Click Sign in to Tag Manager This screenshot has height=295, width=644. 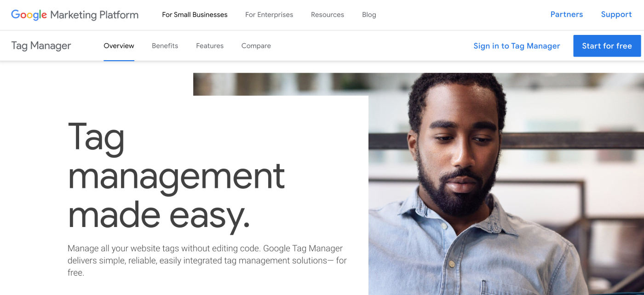pos(517,46)
